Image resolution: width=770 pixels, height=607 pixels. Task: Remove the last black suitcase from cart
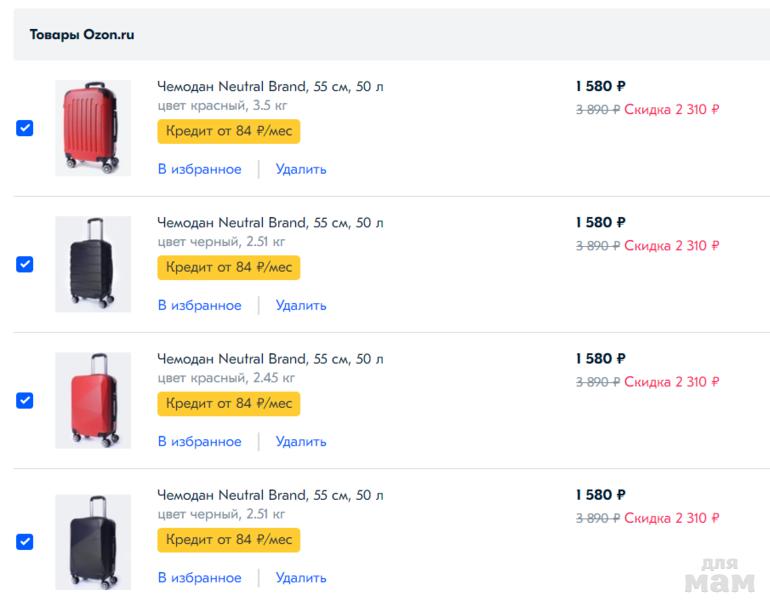301,577
